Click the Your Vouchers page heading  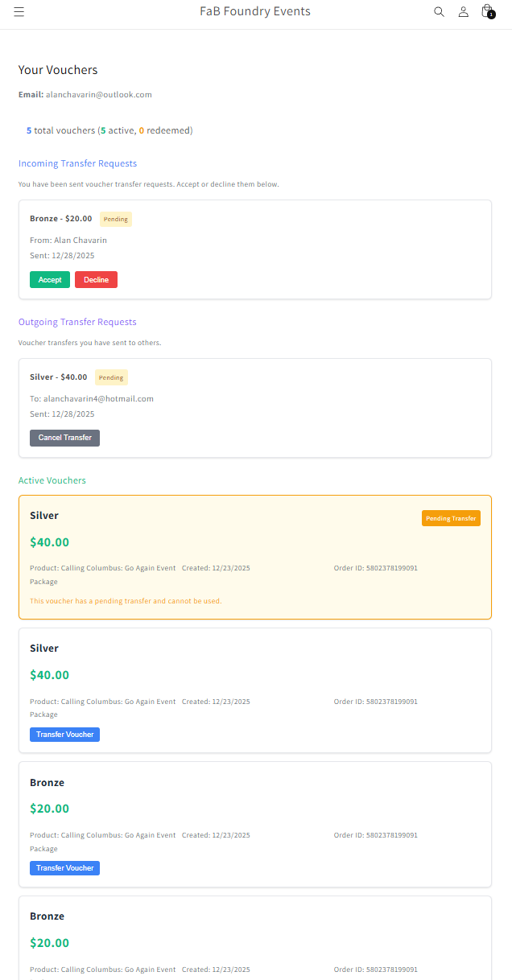tap(58, 70)
